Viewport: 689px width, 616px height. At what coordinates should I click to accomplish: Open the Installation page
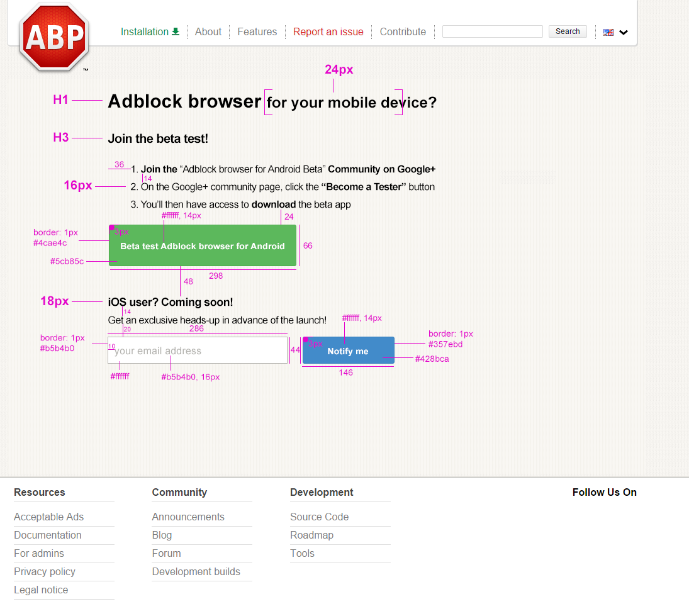tap(145, 31)
